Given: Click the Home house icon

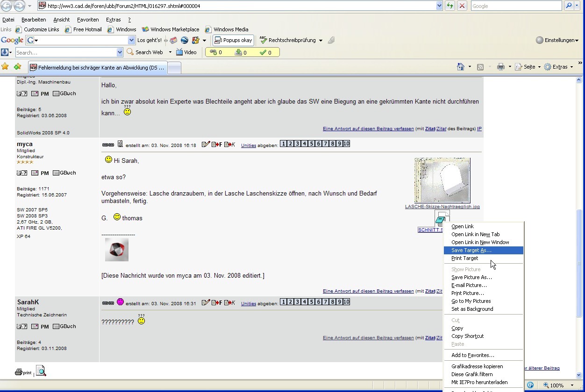Looking at the screenshot, I should [x=461, y=67].
